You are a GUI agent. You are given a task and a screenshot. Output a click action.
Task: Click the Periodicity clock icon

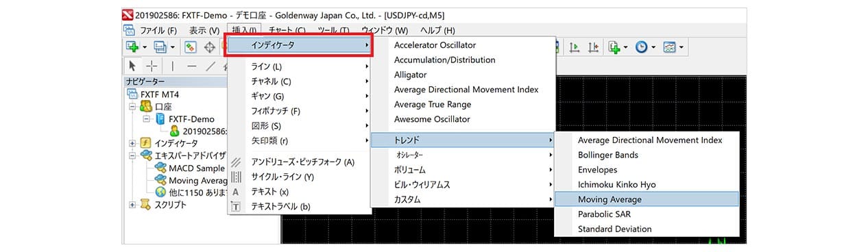click(642, 47)
